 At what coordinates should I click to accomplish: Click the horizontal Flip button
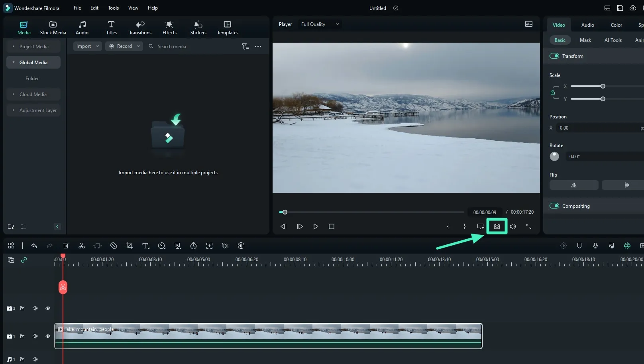click(574, 185)
